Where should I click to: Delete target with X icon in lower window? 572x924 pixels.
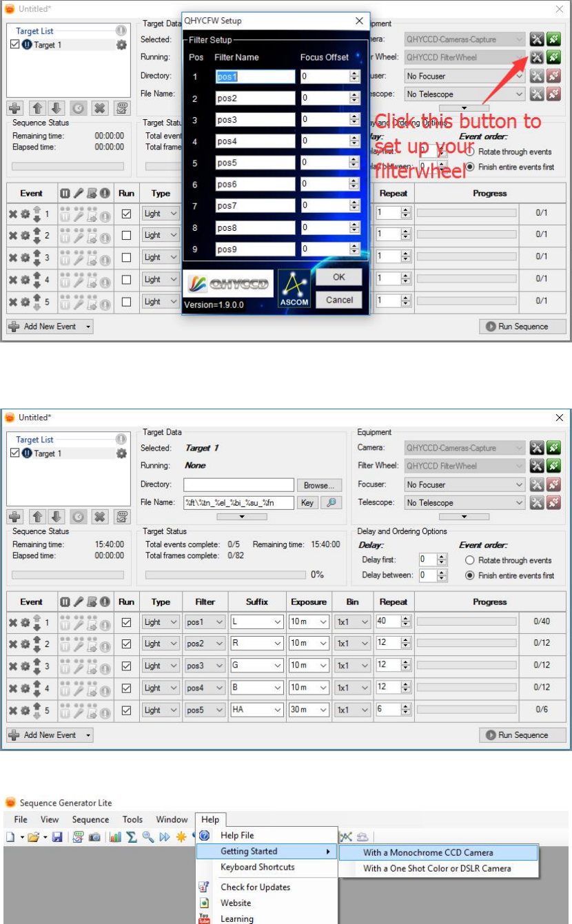tap(100, 517)
